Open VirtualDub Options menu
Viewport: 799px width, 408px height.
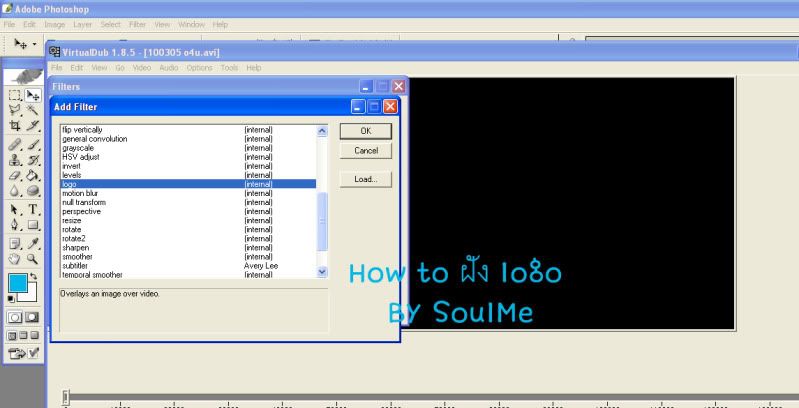(x=199, y=67)
